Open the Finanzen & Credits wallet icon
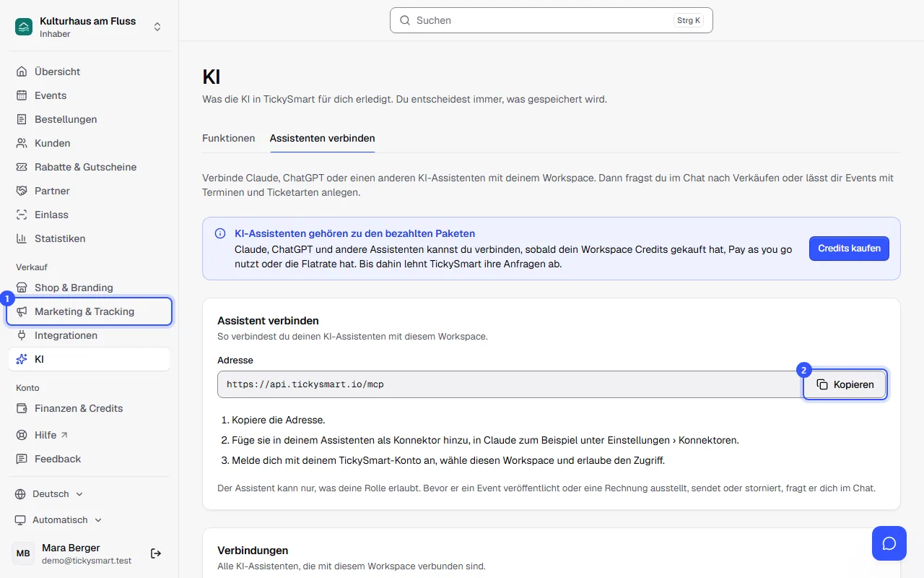Viewport: 924px width, 578px height. [22, 408]
